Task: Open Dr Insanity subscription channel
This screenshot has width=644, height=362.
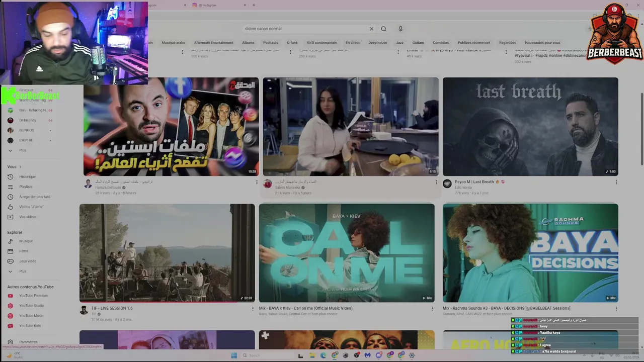Action: [28, 120]
